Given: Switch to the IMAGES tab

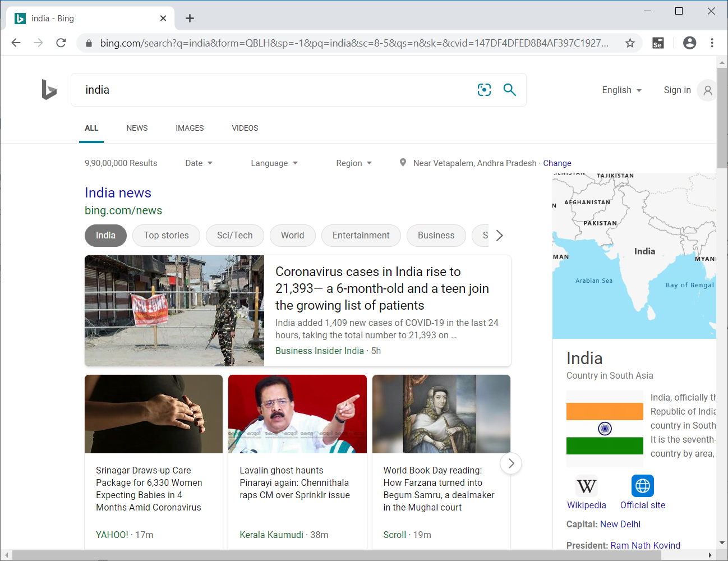Looking at the screenshot, I should pyautogui.click(x=190, y=128).
